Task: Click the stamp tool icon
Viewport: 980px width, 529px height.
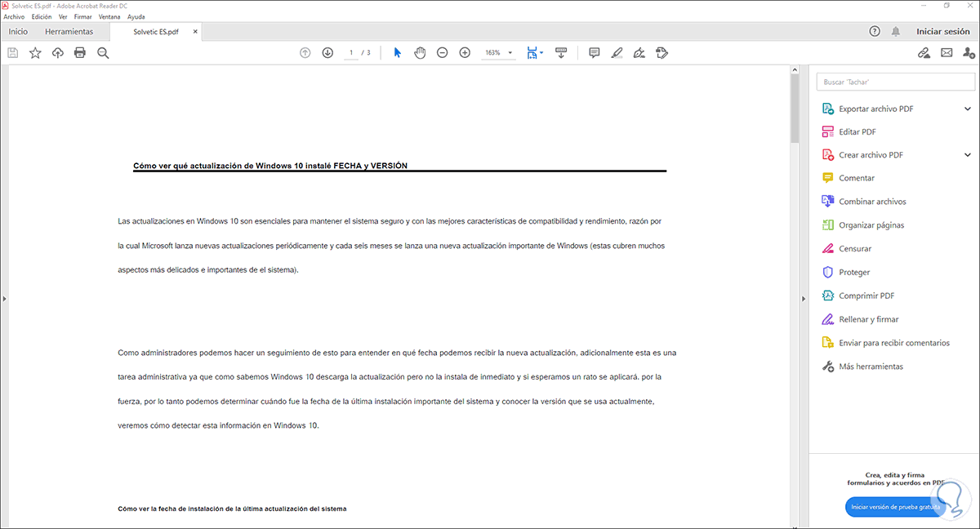Action: (x=662, y=53)
